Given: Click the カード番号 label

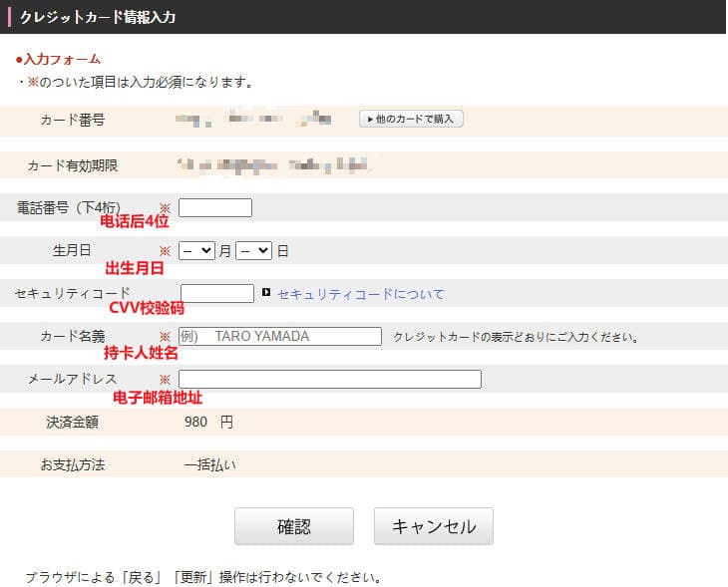Looking at the screenshot, I should click(73, 120).
